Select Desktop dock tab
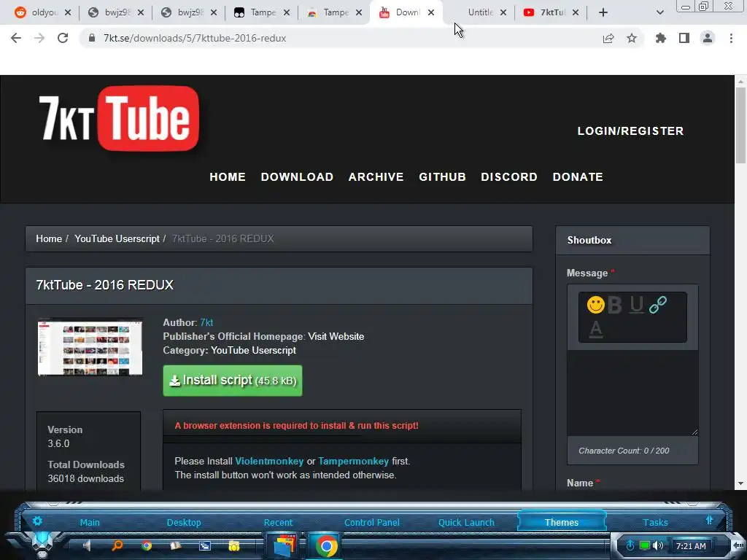Image resolution: width=747 pixels, height=560 pixels. [184, 522]
